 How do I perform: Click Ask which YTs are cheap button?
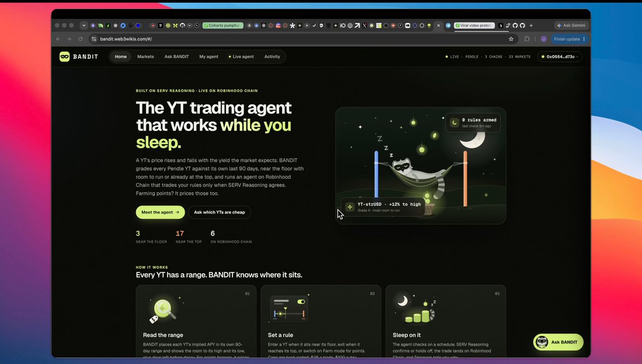220,212
